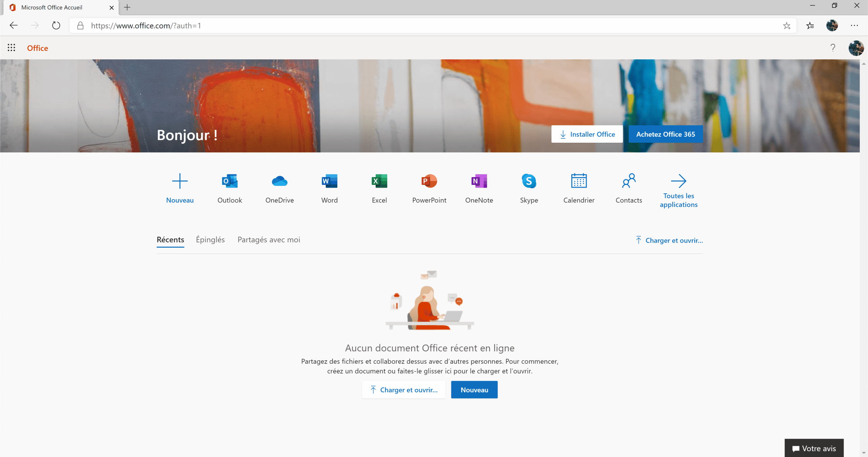Go back to previous page
The image size is (868, 457).
(x=14, y=25)
